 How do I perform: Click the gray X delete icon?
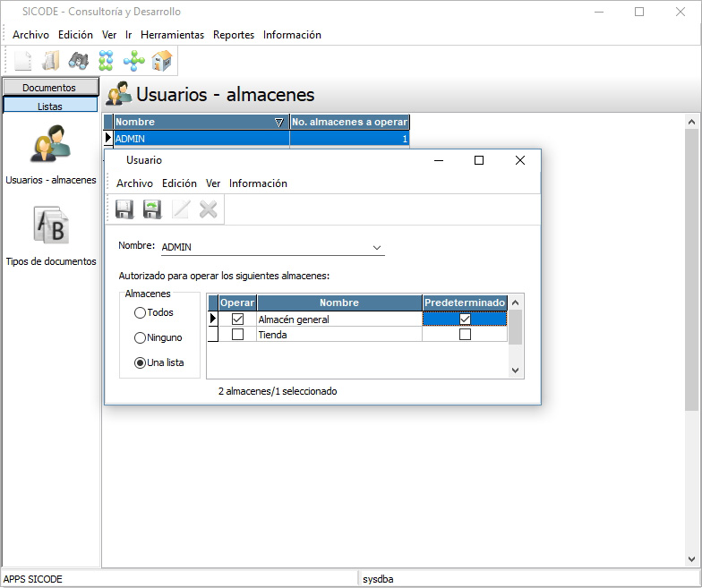209,209
